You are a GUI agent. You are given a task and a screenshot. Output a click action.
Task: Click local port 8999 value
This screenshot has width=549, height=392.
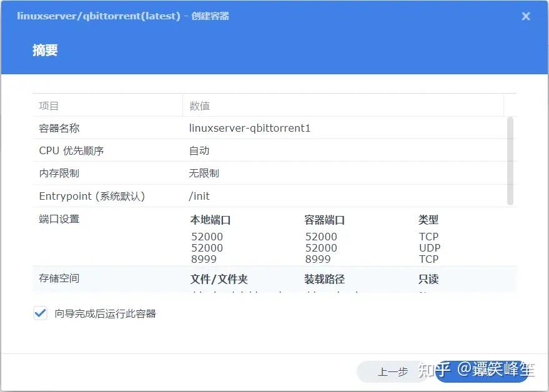[x=204, y=259]
